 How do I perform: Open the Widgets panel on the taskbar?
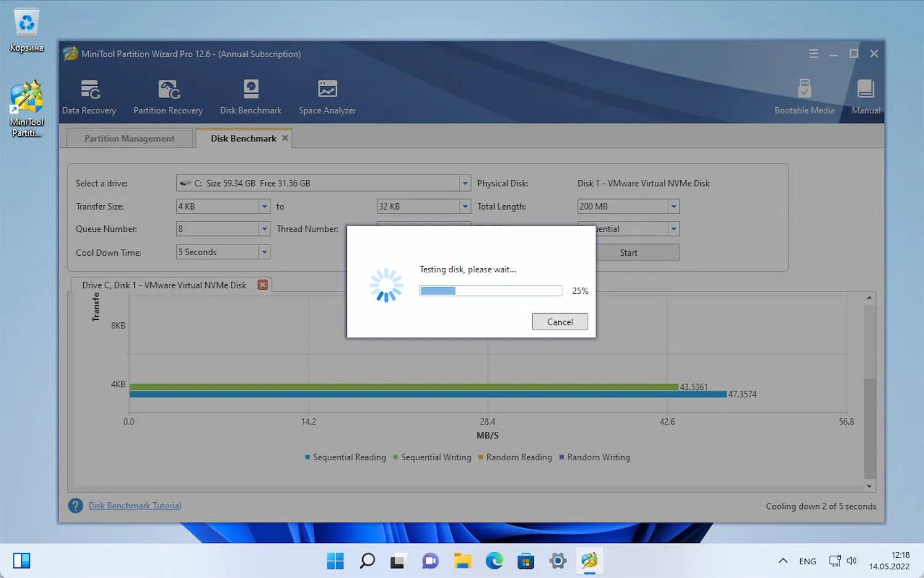click(22, 561)
